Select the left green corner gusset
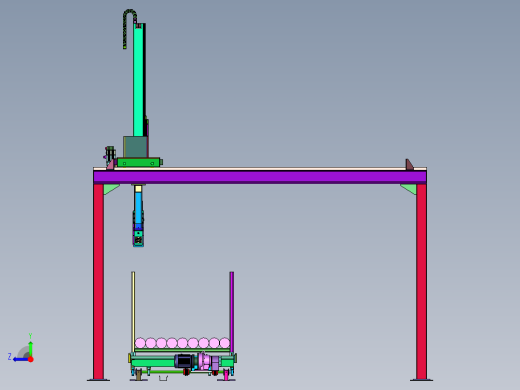Screen dimensions: 520x390 (x=110, y=189)
